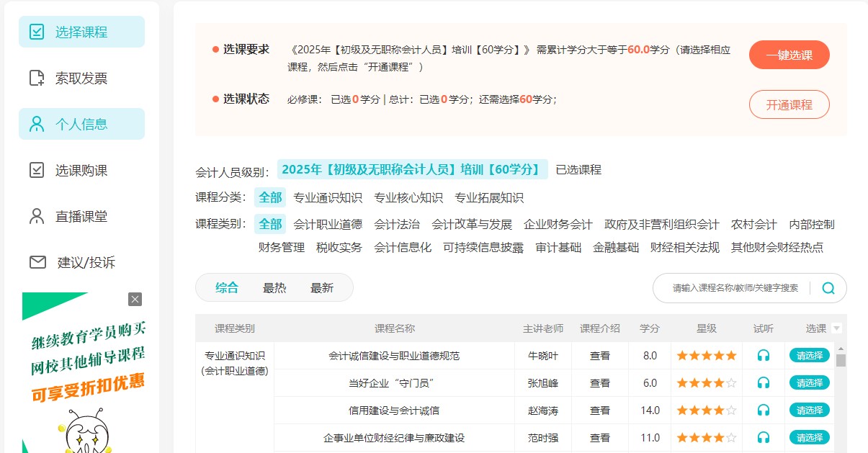Click the course search input field

[x=735, y=288]
